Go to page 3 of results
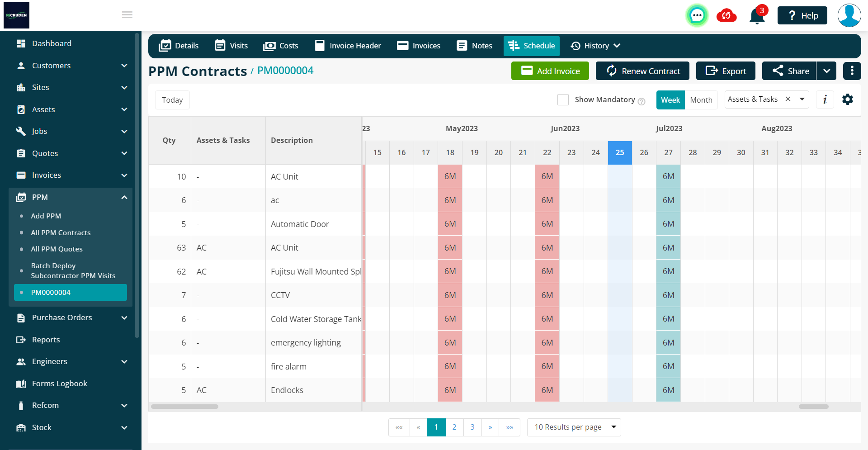The width and height of the screenshot is (868, 450). point(472,427)
